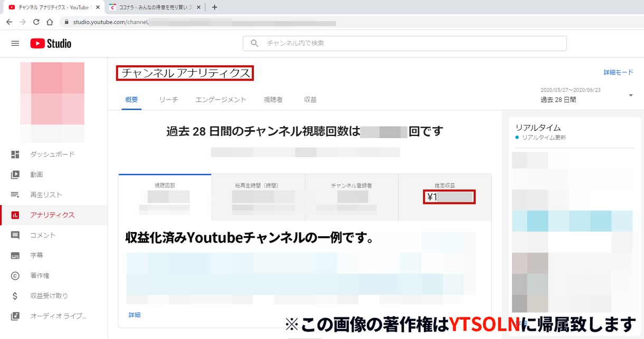Select the チャンネル登録者 metric card
This screenshot has height=339, width=644.
[x=352, y=197]
